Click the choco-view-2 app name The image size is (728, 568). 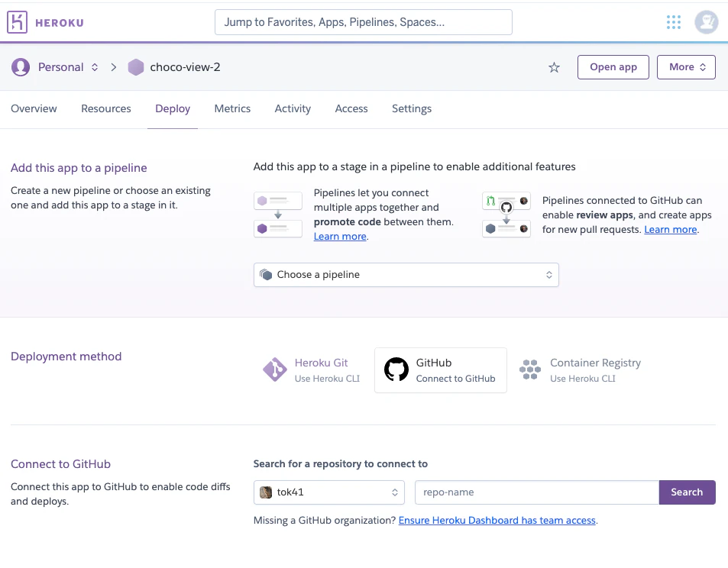[186, 67]
